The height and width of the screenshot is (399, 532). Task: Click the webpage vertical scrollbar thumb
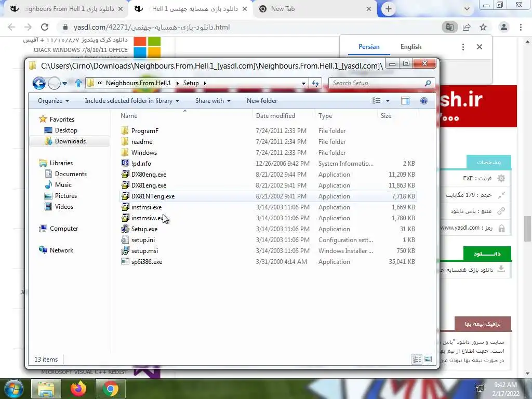pyautogui.click(x=527, y=229)
